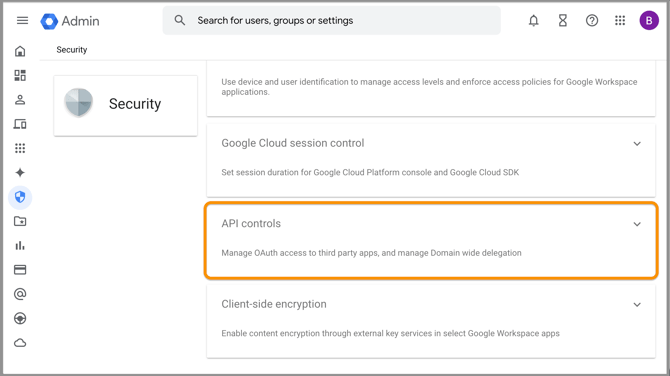Select the Security shield sidebar icon
This screenshot has width=670, height=376.
pyautogui.click(x=20, y=197)
